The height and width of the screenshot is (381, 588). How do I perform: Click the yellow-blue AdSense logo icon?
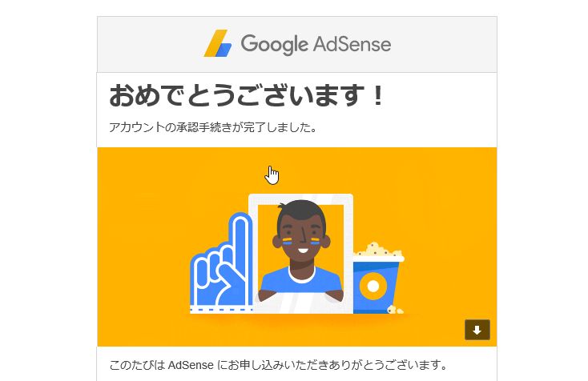point(218,43)
